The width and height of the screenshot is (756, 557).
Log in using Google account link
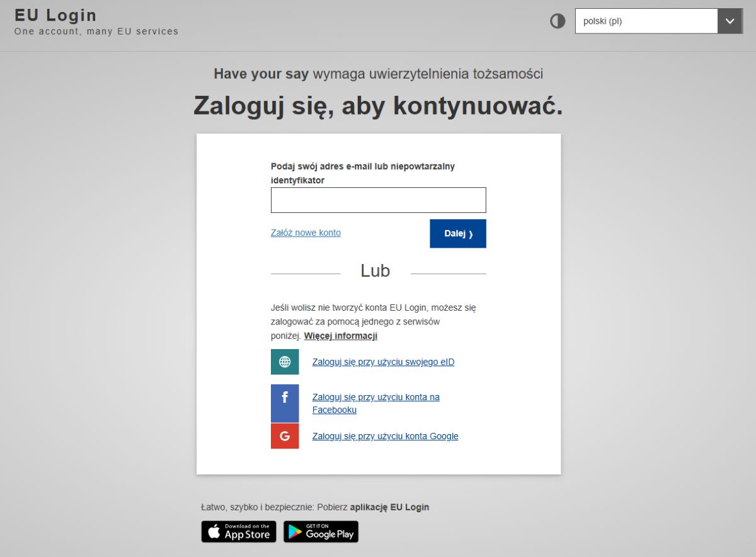pyautogui.click(x=386, y=436)
